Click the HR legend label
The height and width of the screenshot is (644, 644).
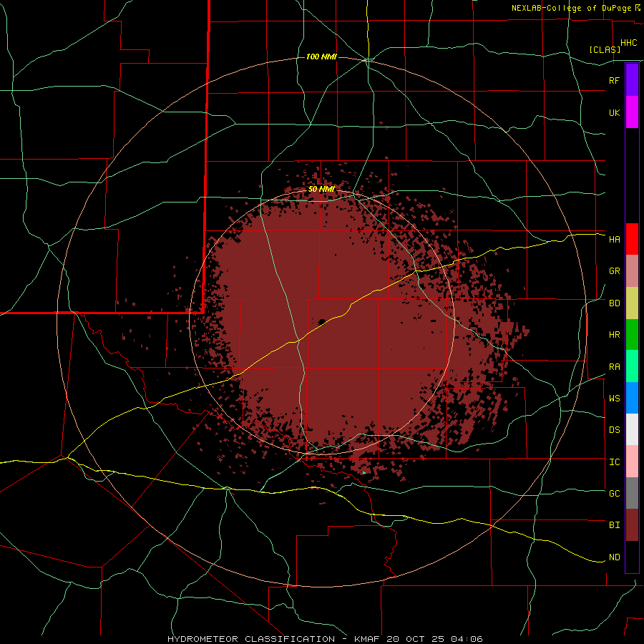615,335
